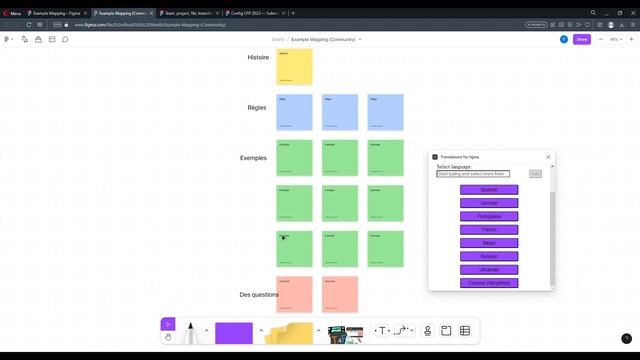
Task: Select the Text tool
Action: pos(382,331)
